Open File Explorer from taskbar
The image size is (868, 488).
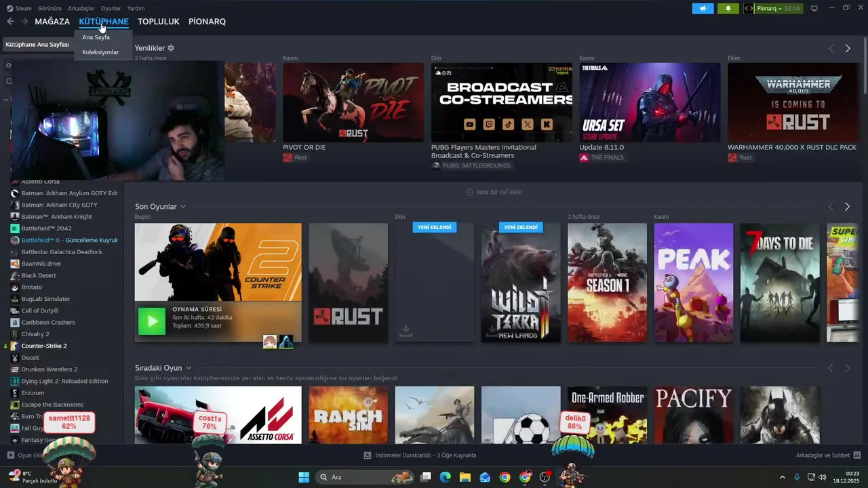(x=465, y=477)
